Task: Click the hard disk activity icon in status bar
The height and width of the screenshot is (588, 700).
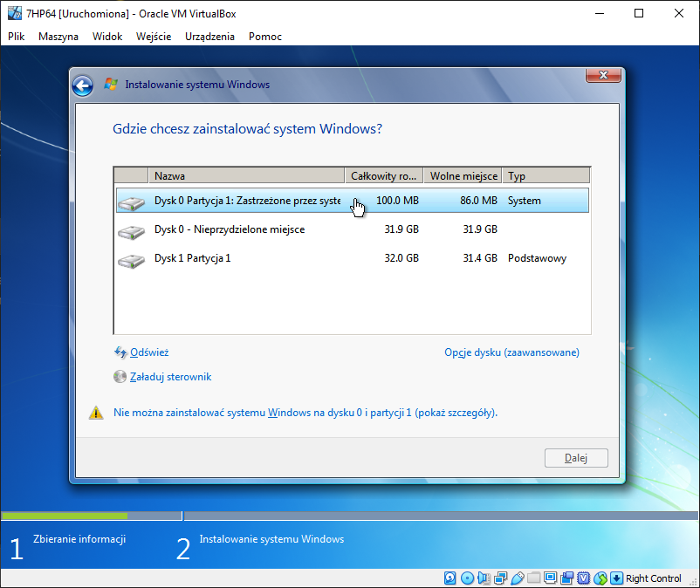Action: 450,578
